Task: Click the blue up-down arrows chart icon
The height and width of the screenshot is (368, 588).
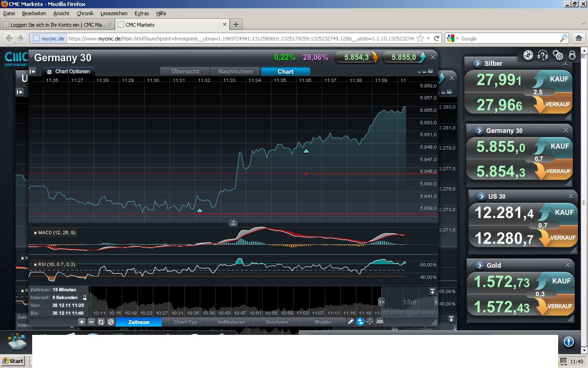Action: click(x=360, y=322)
